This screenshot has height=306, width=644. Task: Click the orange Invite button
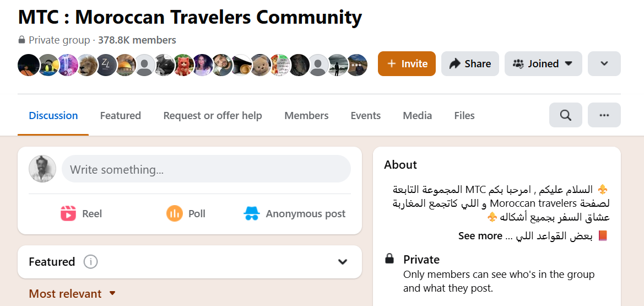point(407,63)
